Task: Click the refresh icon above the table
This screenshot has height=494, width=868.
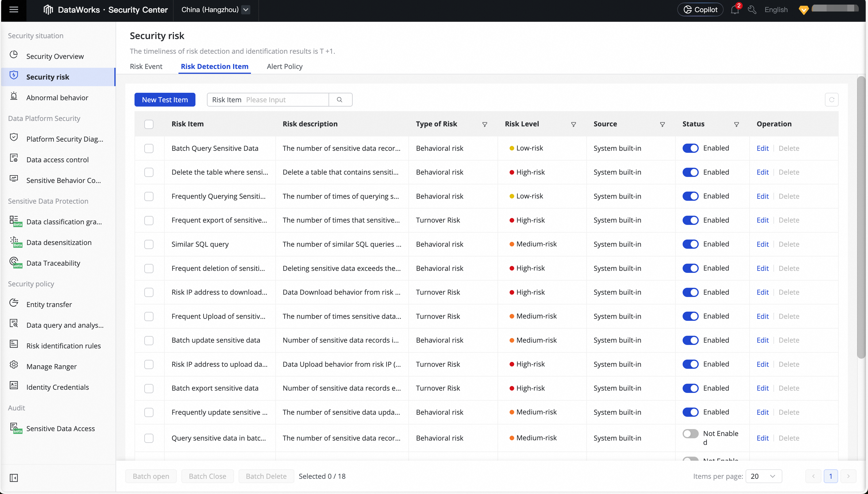Action: 831,100
